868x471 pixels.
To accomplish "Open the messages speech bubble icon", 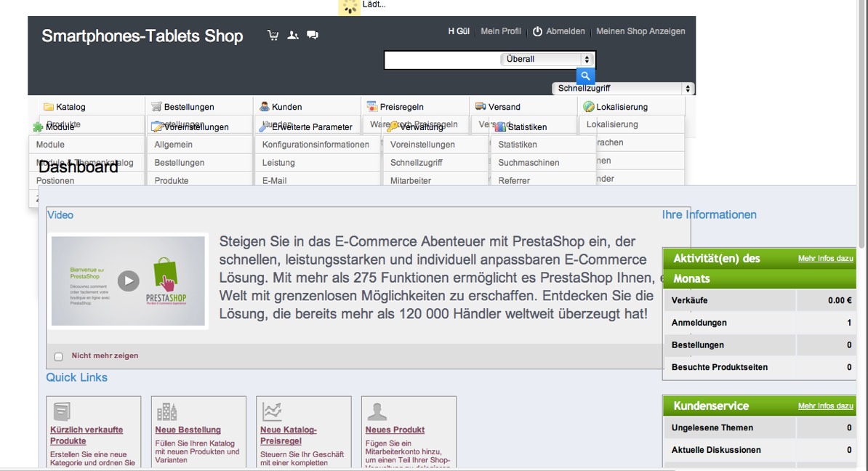I will point(313,35).
